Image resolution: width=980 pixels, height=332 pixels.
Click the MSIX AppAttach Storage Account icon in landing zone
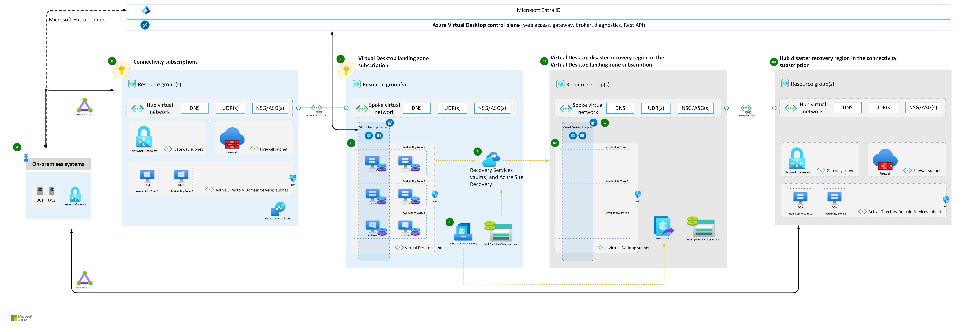[498, 231]
